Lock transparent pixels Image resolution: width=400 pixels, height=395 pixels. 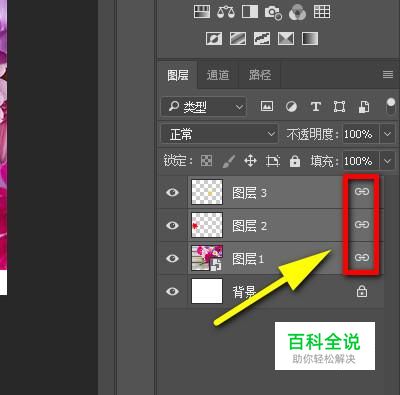[x=206, y=161]
